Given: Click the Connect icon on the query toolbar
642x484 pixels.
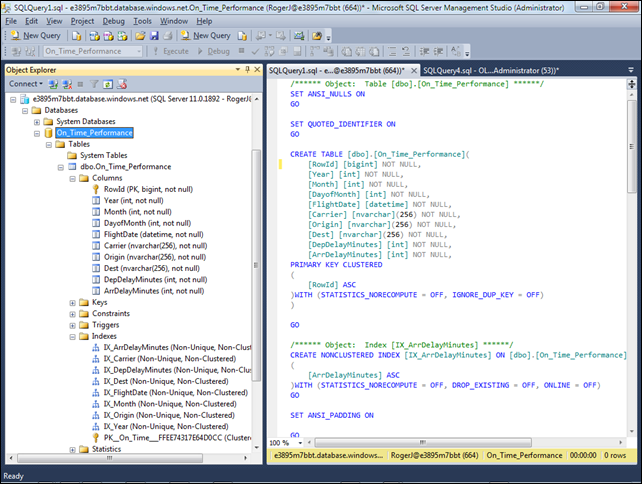Looking at the screenshot, I should (x=16, y=51).
